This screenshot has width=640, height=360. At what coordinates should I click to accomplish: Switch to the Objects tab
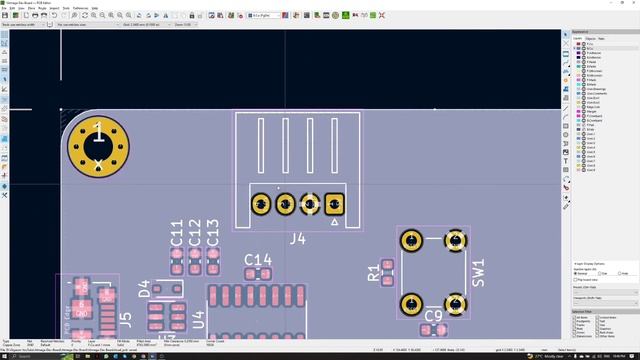point(591,39)
